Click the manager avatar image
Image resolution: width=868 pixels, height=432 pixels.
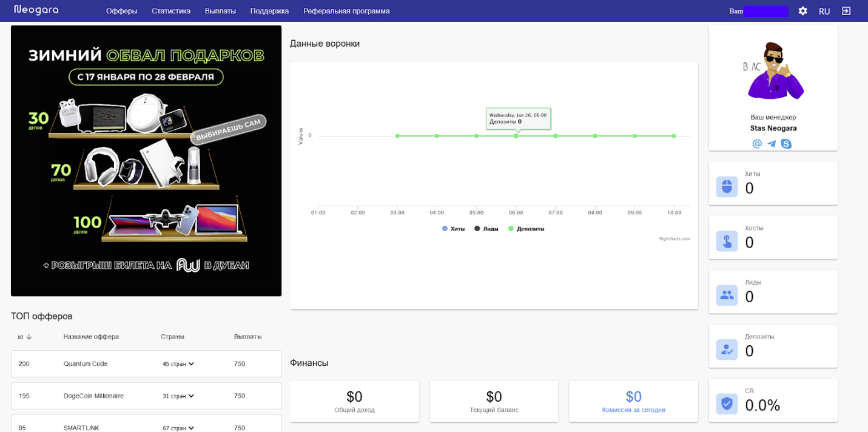pos(773,71)
